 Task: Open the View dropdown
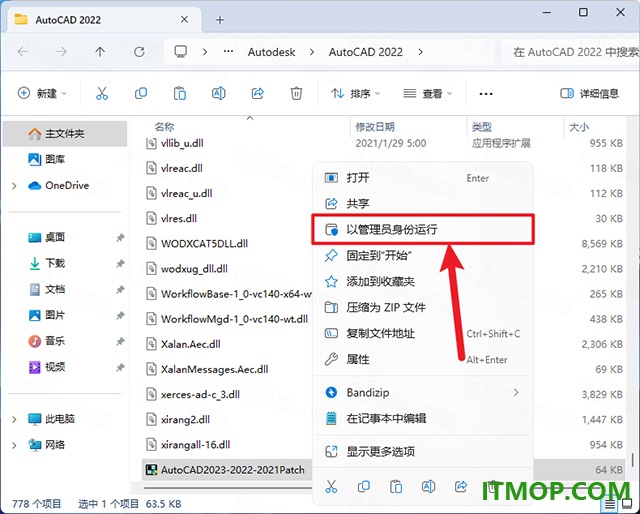point(427,93)
